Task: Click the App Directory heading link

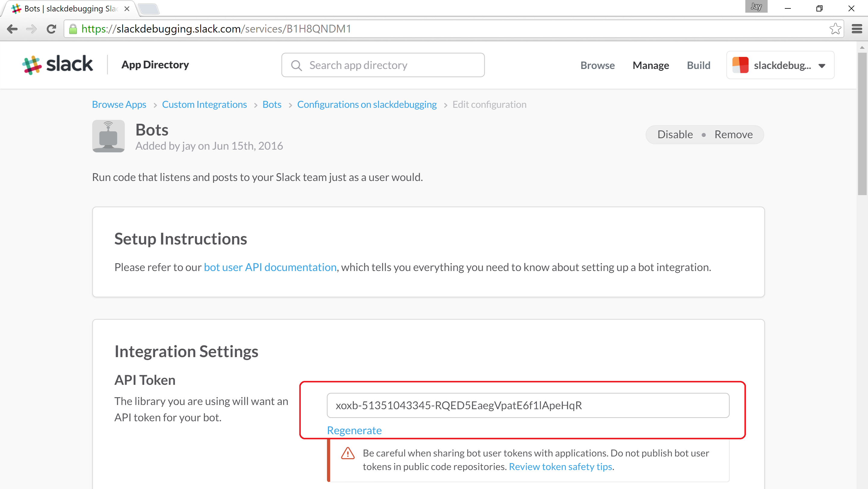Action: 155,65
